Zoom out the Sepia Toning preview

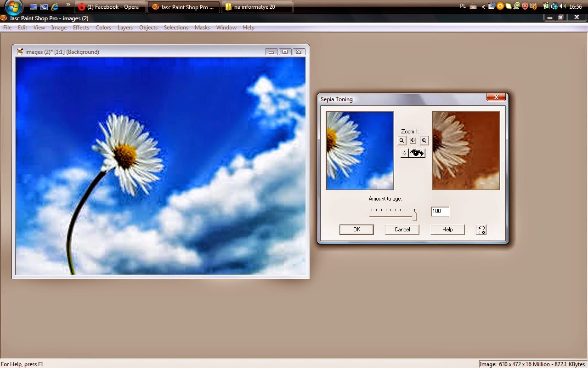pos(402,141)
